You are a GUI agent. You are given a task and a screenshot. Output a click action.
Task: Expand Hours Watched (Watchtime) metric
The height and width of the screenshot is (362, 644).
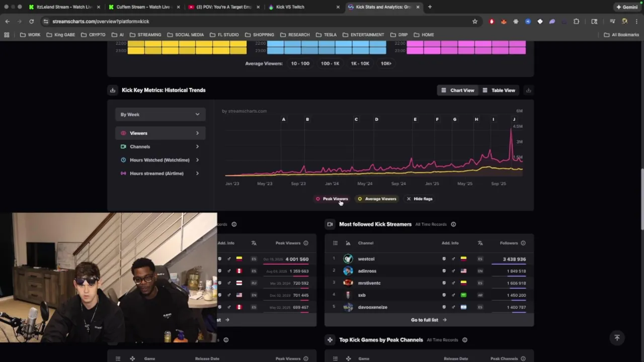coord(160,160)
